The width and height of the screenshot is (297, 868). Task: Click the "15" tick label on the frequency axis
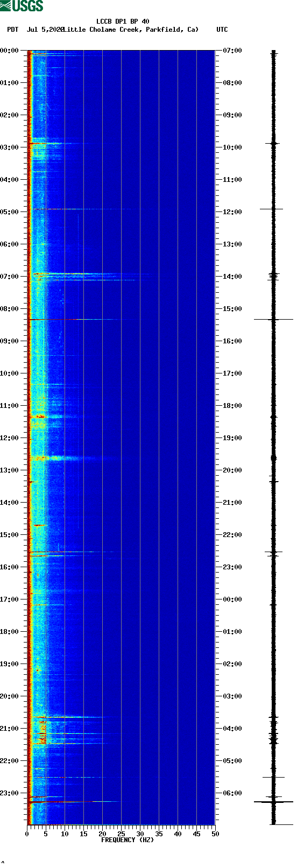point(83,834)
